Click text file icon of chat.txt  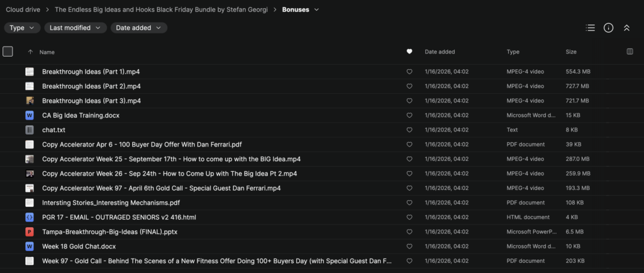pyautogui.click(x=30, y=130)
